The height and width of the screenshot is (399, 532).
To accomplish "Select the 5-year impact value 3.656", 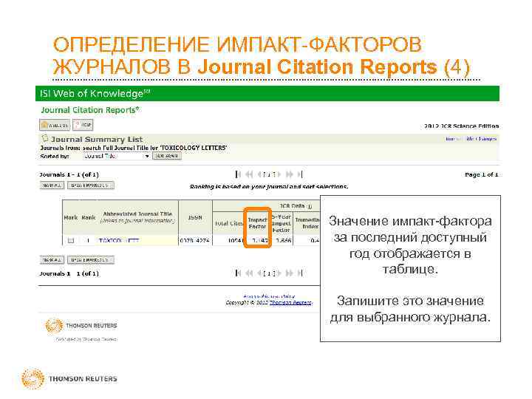I will [283, 241].
